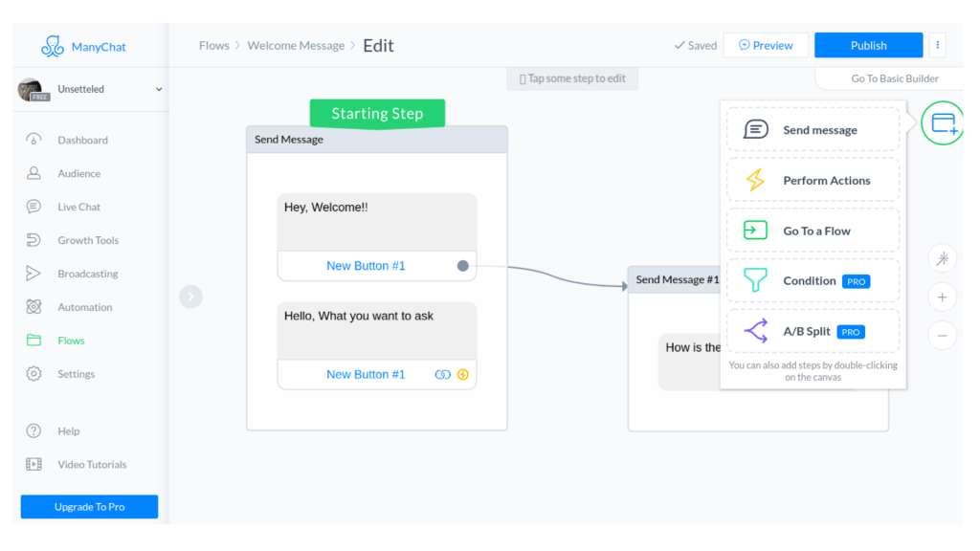Go to Flows breadcrumb link

[x=213, y=46]
